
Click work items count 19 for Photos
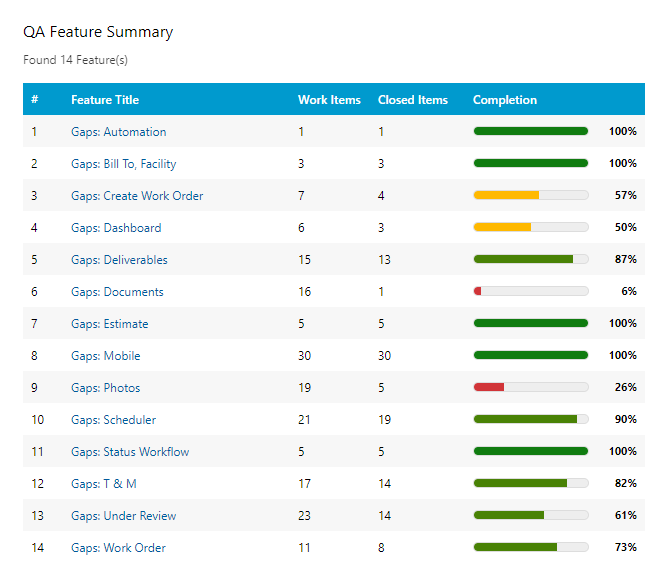[x=305, y=388]
